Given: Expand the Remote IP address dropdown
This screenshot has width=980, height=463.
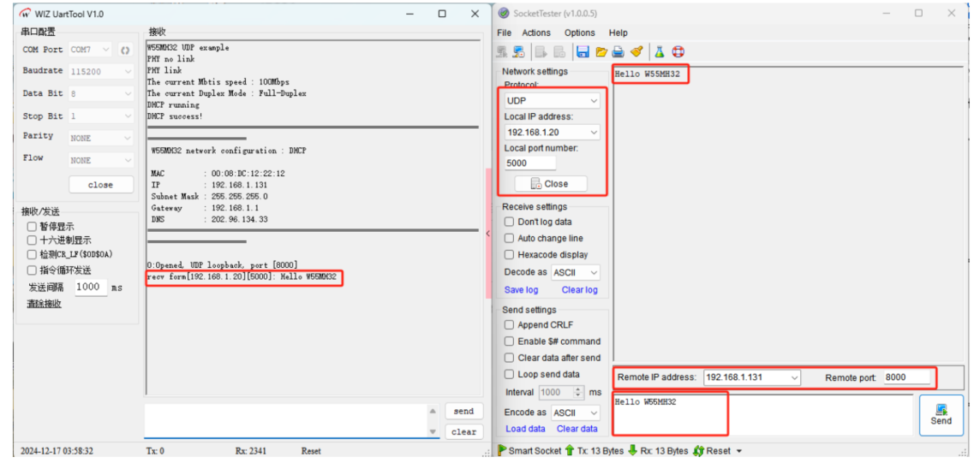Looking at the screenshot, I should (x=794, y=377).
